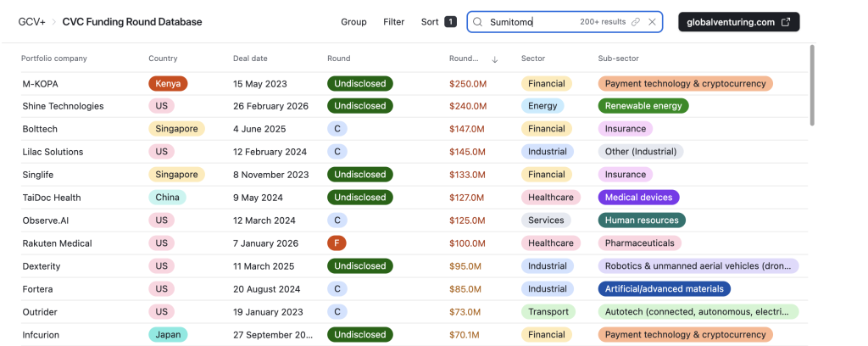Open the Shine Technologies row
The height and width of the screenshot is (346, 868).
click(63, 106)
